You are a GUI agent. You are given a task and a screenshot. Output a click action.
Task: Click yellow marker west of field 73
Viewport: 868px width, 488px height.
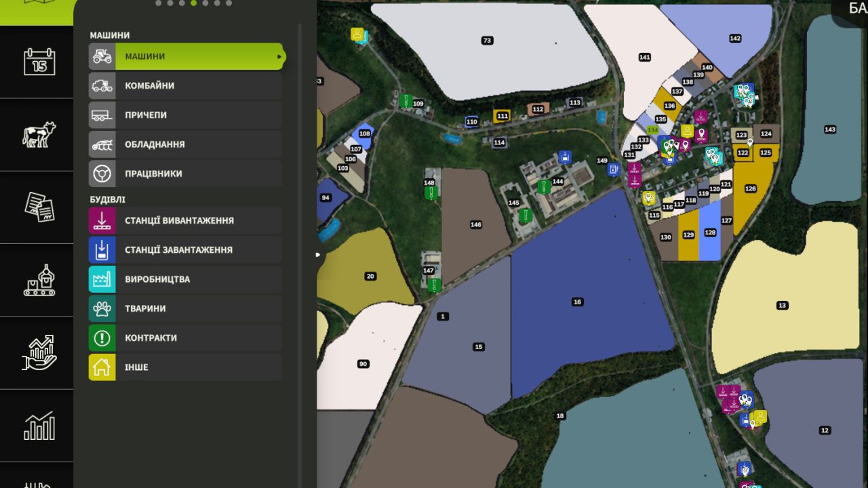(x=357, y=34)
